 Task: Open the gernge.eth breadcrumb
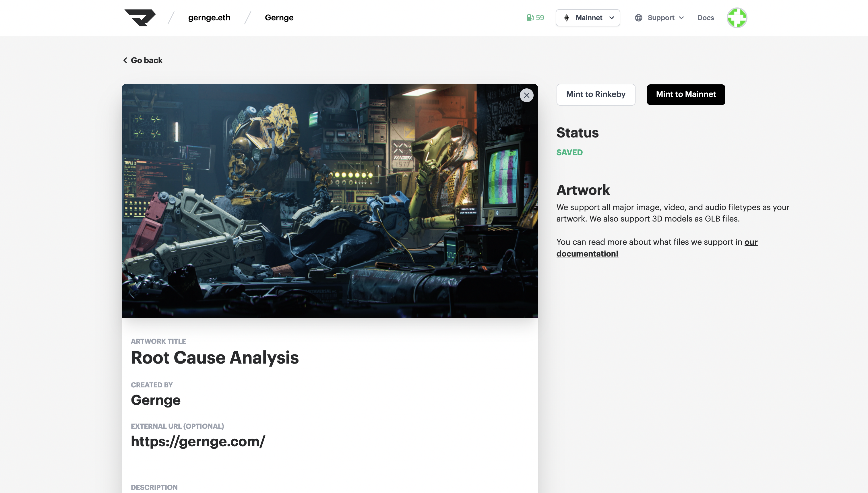(209, 18)
